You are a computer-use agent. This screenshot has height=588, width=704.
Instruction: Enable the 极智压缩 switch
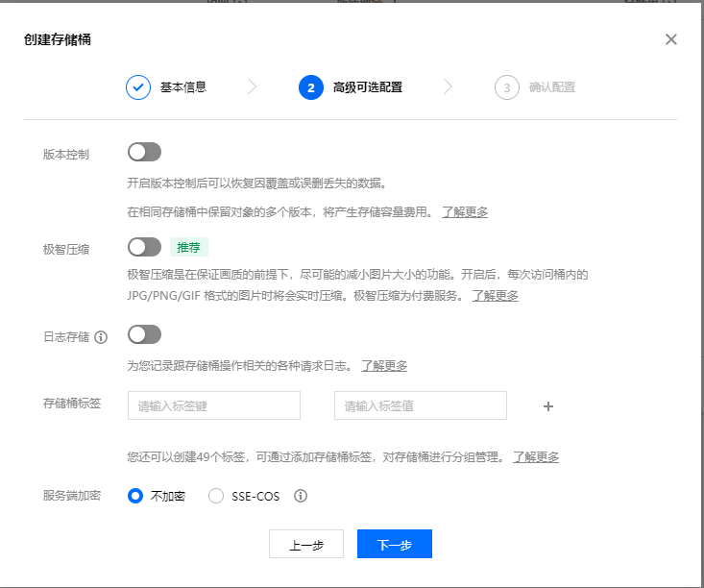[x=145, y=247]
